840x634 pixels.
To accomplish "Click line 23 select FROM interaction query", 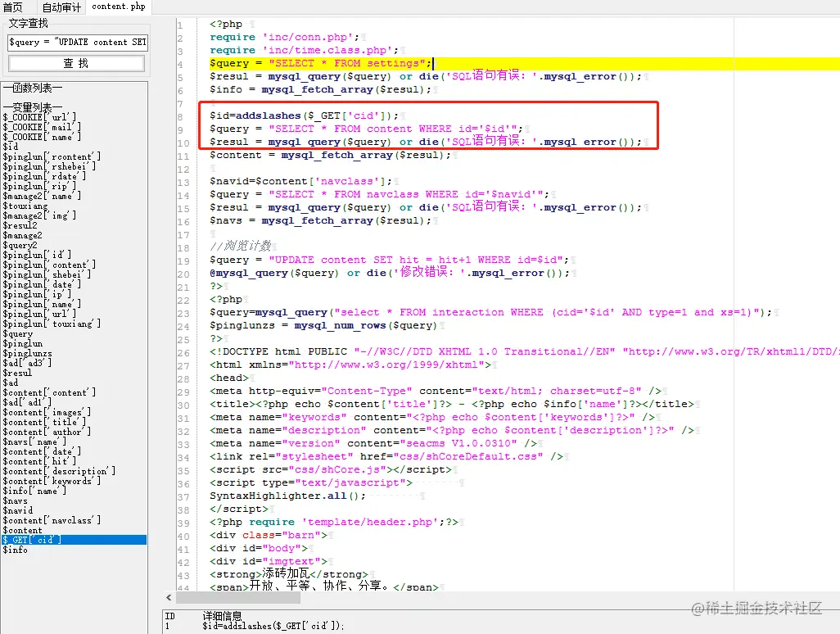I will click(x=490, y=312).
